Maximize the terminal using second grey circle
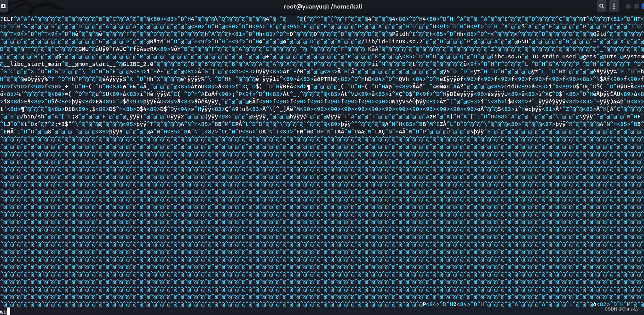 click(x=636, y=6)
